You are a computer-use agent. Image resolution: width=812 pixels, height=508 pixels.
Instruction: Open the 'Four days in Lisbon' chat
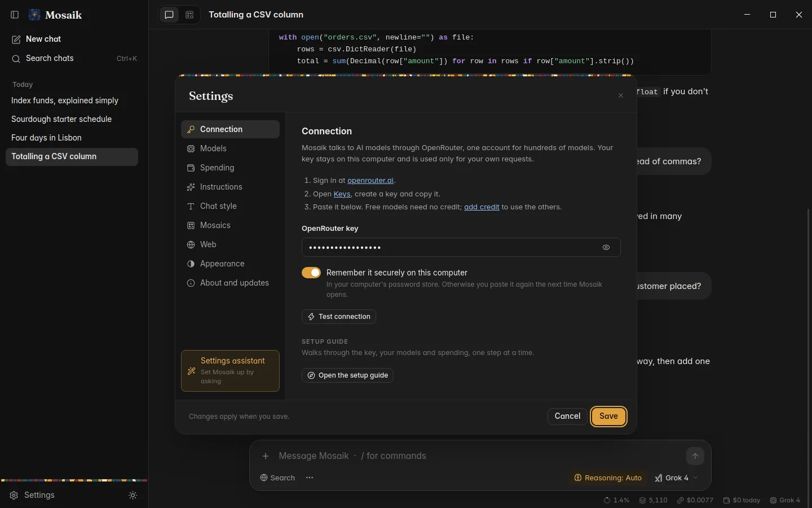72,138
